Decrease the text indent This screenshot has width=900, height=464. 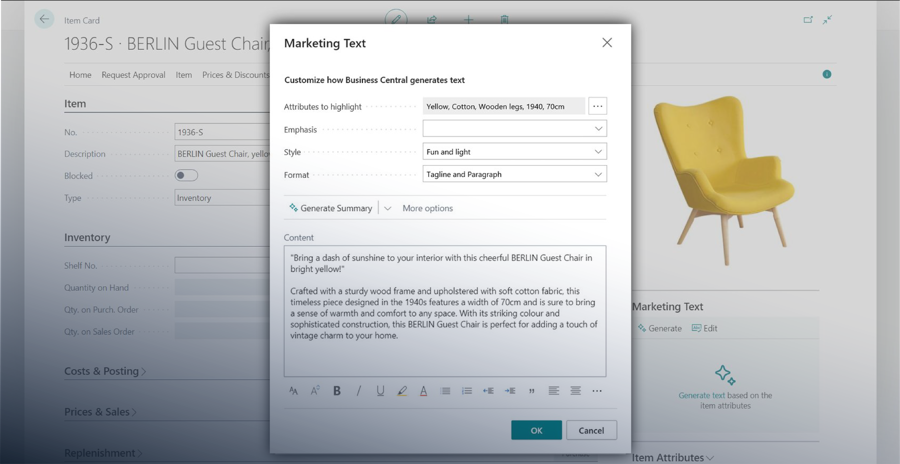488,390
